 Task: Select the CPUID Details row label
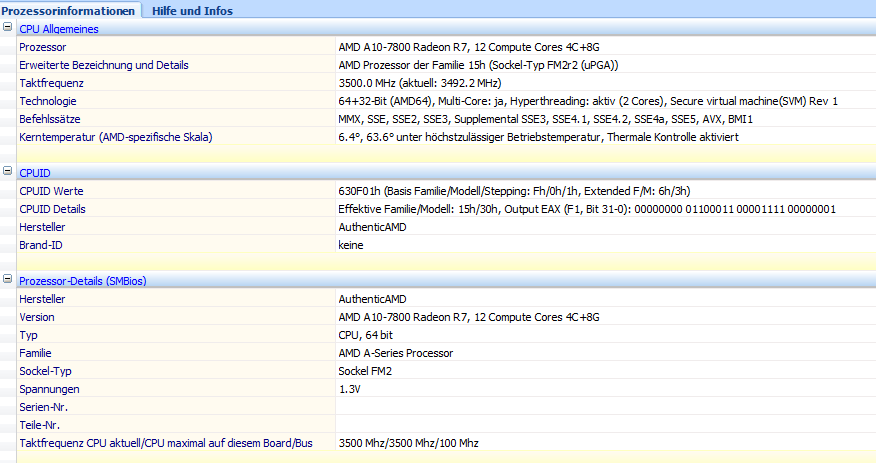pyautogui.click(x=52, y=209)
